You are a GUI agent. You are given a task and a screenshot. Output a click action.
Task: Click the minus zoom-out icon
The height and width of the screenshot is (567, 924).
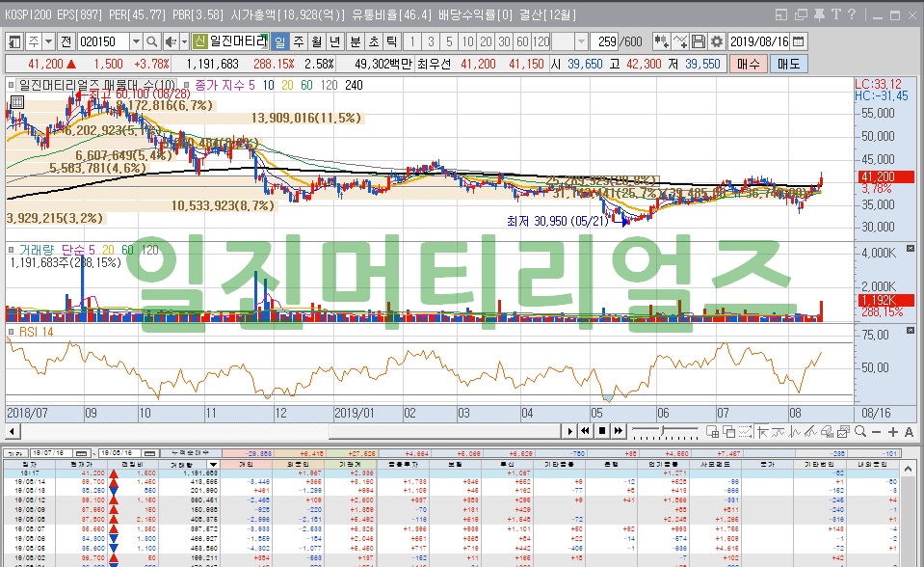point(876,432)
